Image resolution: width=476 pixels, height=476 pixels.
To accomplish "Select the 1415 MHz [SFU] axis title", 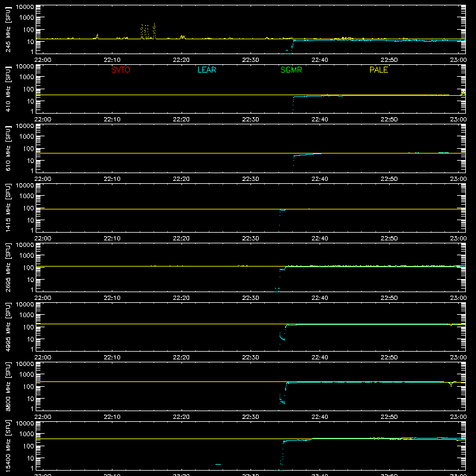I will click(x=8, y=208).
